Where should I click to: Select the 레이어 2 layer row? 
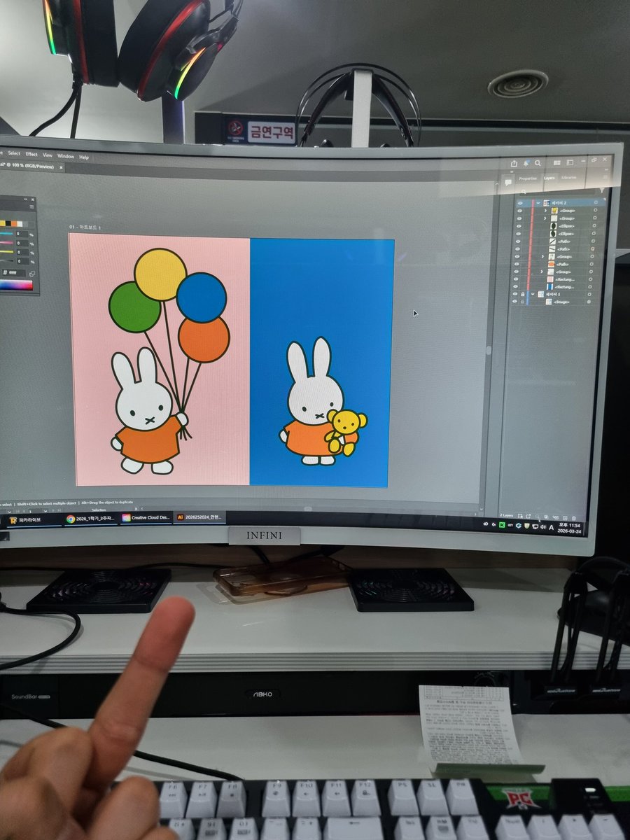(560, 203)
